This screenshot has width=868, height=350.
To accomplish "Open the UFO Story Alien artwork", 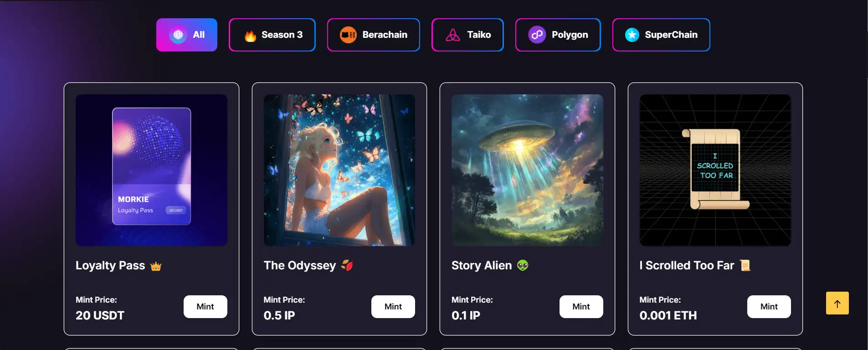I will [x=527, y=170].
